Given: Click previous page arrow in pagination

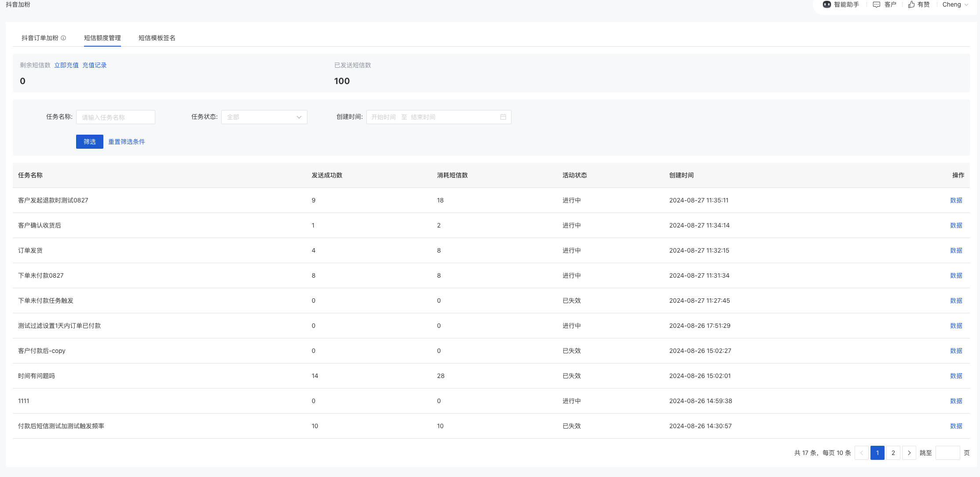Looking at the screenshot, I should tap(862, 453).
